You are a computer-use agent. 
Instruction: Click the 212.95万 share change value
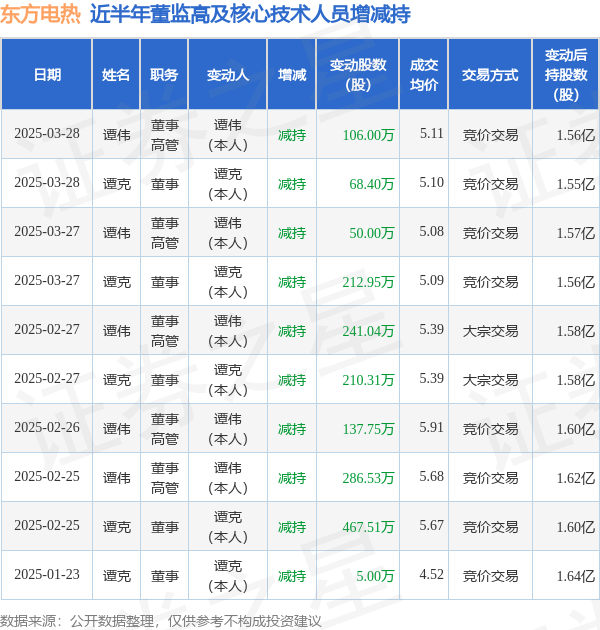(368, 282)
